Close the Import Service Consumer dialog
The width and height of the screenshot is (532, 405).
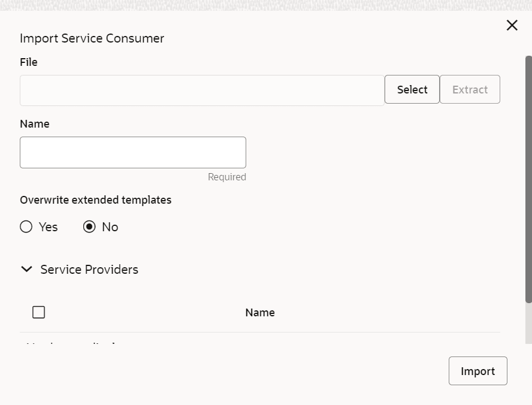pos(512,25)
